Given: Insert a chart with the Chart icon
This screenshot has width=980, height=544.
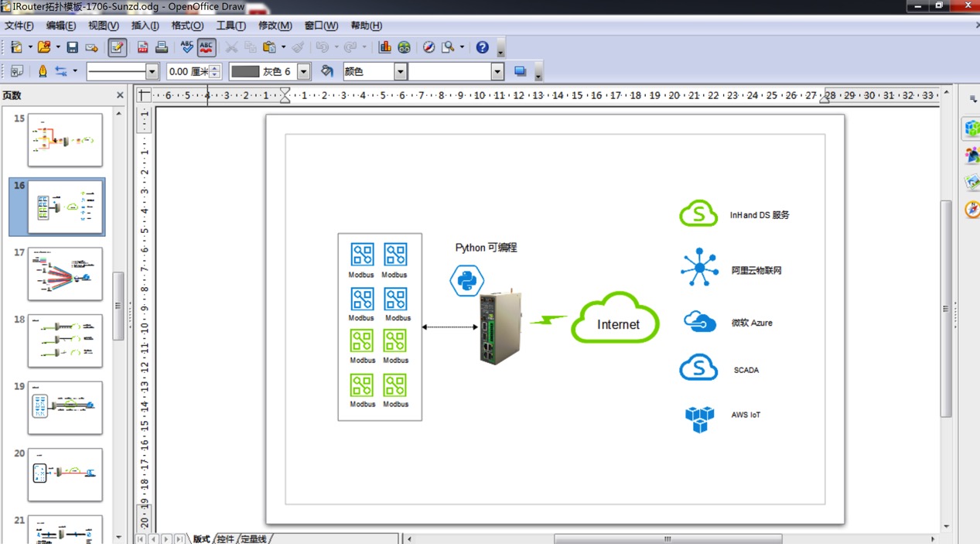Looking at the screenshot, I should click(384, 47).
